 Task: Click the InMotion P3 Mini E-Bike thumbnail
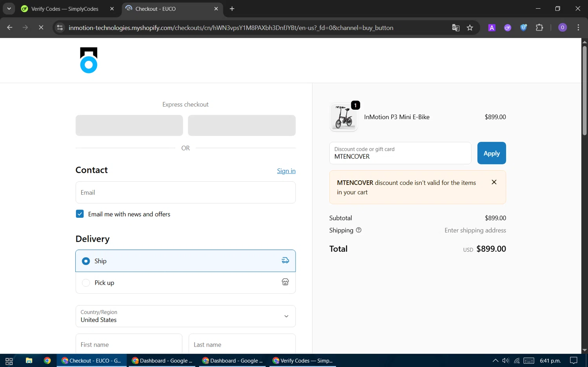click(344, 117)
